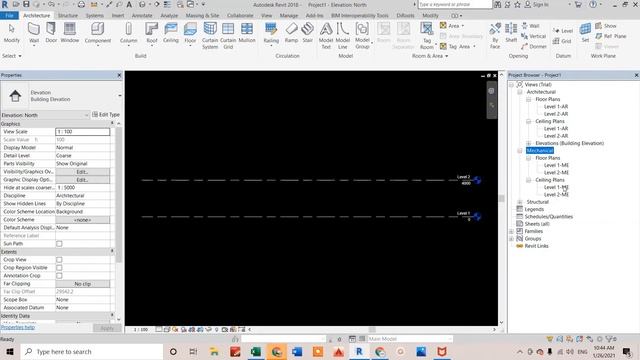
Task: Click the Grid datum tool
Action: click(562, 41)
